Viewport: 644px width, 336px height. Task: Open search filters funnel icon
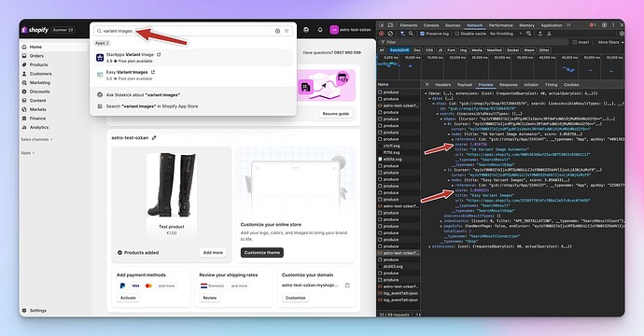(x=287, y=31)
